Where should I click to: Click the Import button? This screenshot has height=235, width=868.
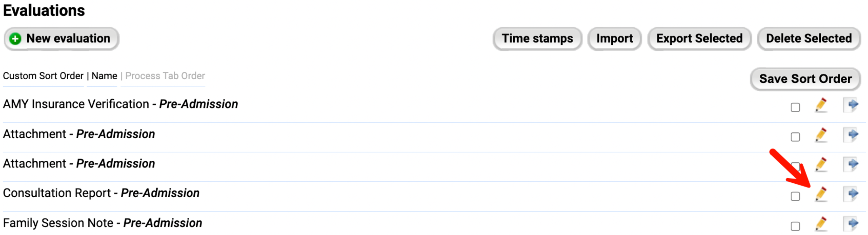[x=614, y=39]
